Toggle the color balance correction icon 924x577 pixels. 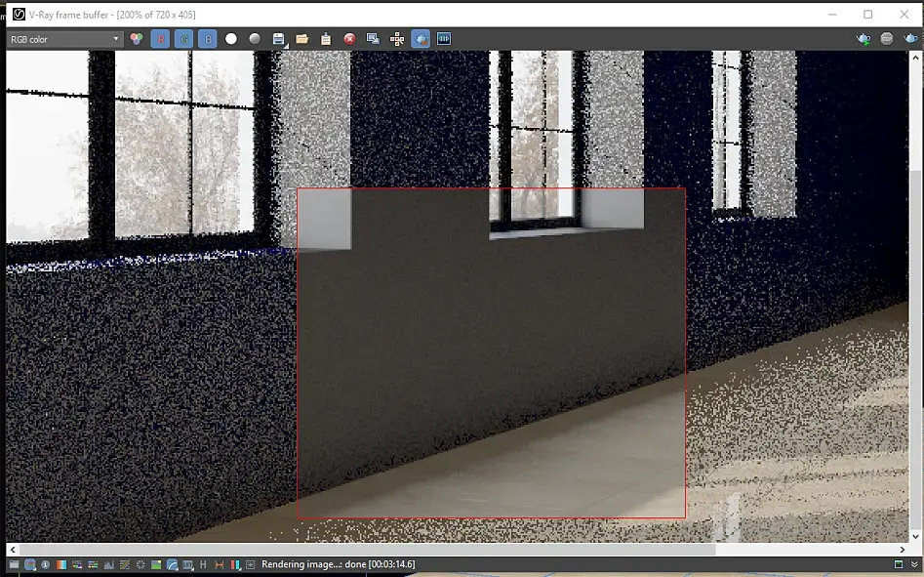click(93, 564)
